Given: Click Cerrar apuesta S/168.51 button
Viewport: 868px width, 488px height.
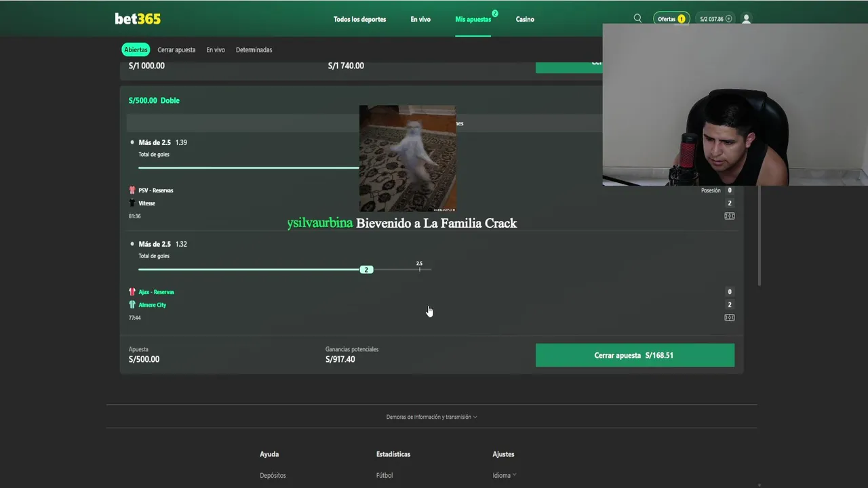Looking at the screenshot, I should (635, 355).
